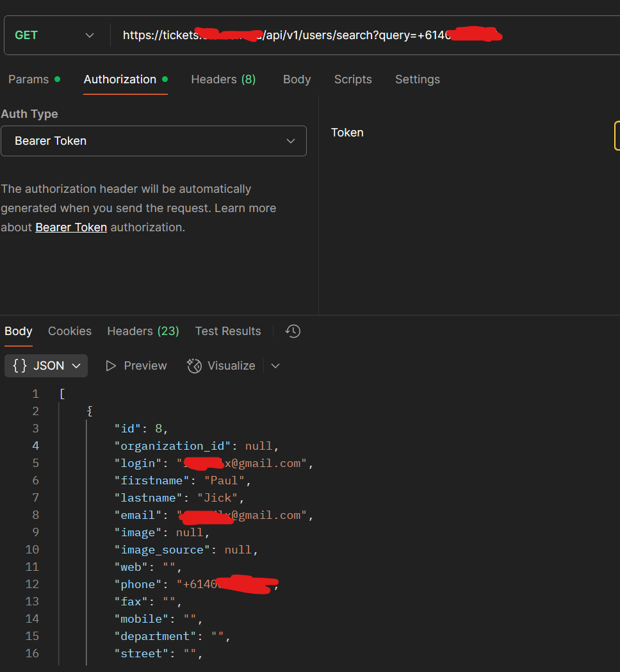
Task: Click the "image": null line 9
Action: click(161, 532)
